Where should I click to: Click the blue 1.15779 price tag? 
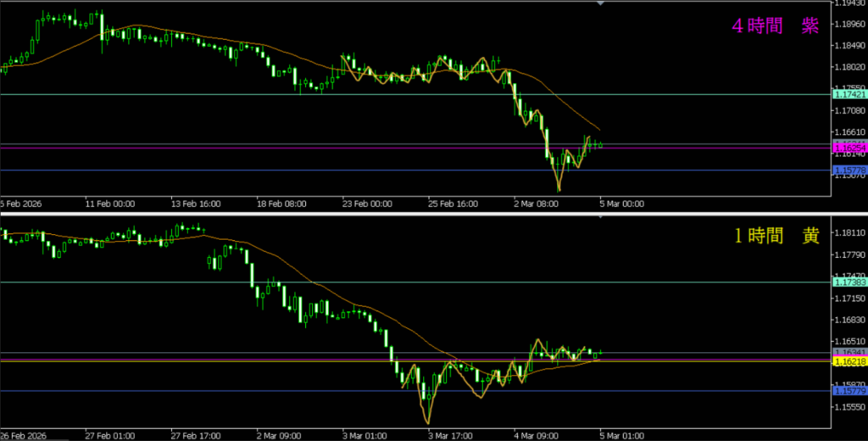coord(849,391)
